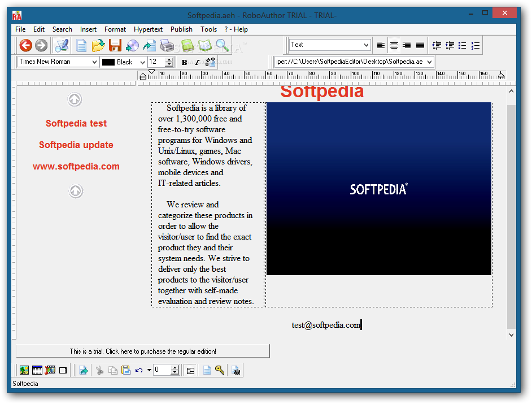Image resolution: width=532 pixels, height=404 pixels.
Task: Open the Insert menu
Action: (x=88, y=29)
